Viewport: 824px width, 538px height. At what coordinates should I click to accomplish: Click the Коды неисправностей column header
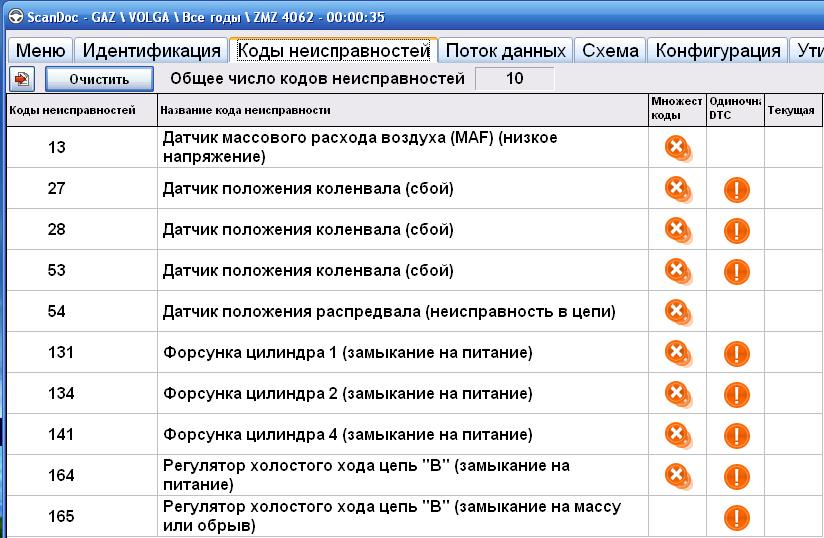pos(82,110)
